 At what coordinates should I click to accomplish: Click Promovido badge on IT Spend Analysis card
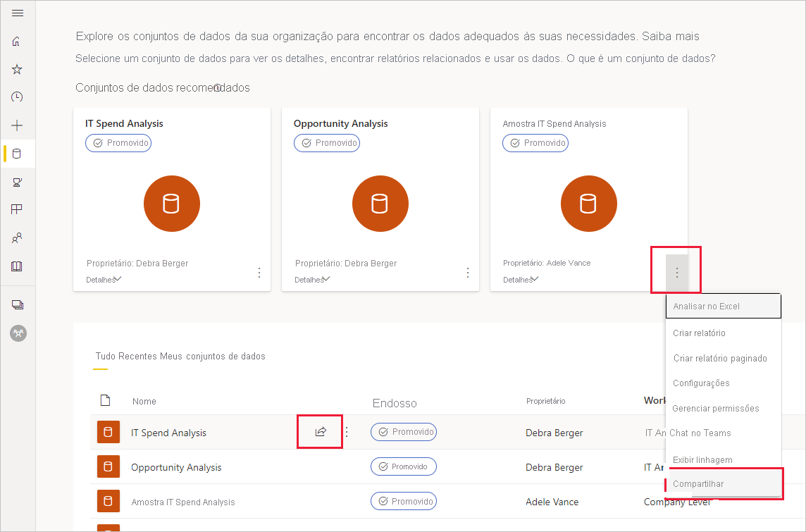point(118,143)
